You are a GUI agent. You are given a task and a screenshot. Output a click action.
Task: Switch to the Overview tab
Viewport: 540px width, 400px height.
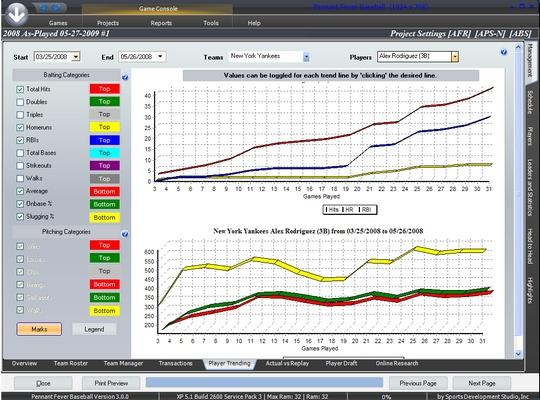point(24,363)
